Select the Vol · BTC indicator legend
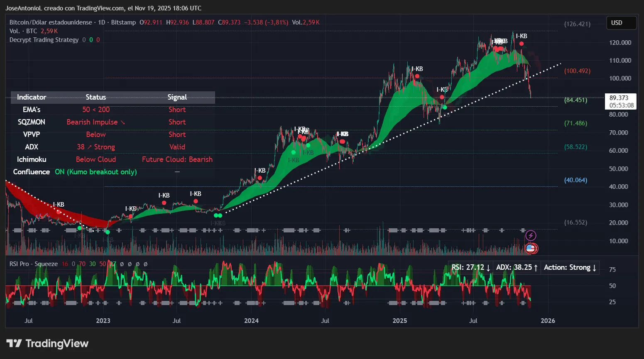 (22, 31)
